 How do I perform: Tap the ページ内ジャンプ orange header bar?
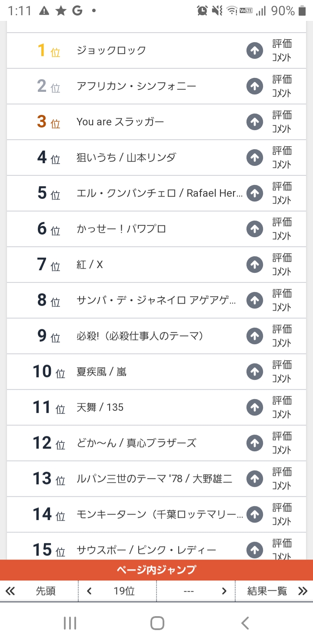pos(156,570)
